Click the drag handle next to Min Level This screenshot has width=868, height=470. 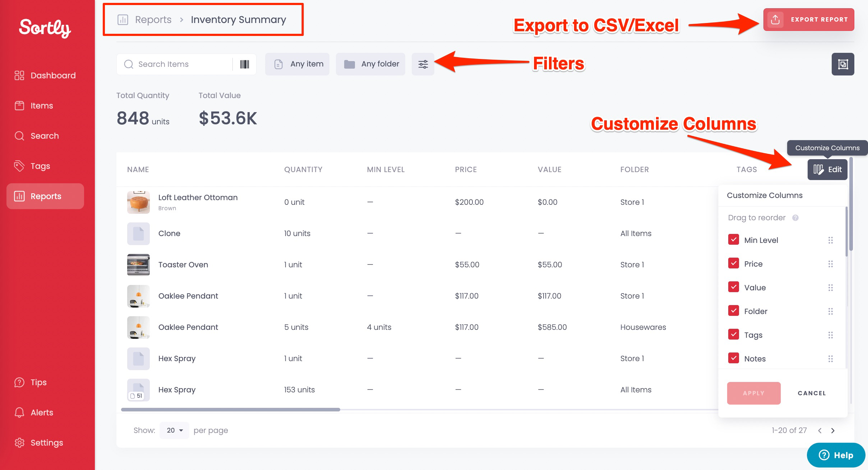coord(830,240)
